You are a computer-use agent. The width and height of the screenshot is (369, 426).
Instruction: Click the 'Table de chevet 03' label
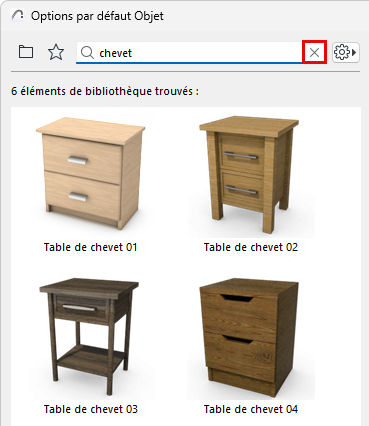(x=90, y=409)
